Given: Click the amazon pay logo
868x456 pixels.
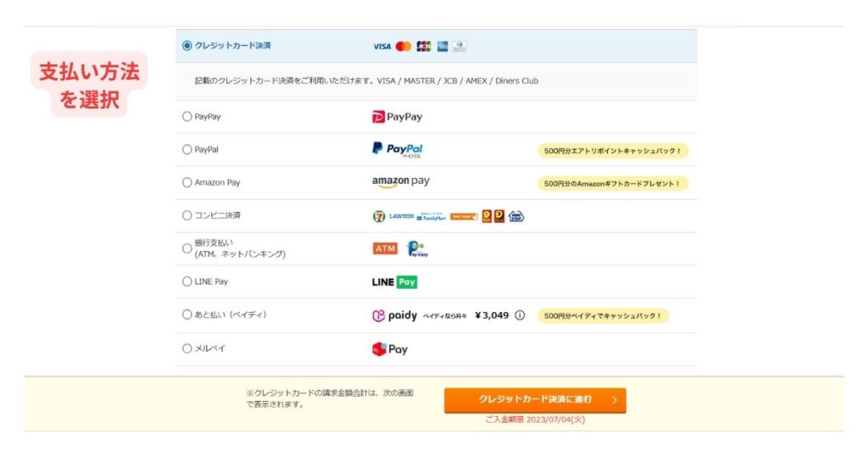Looking at the screenshot, I should [401, 181].
